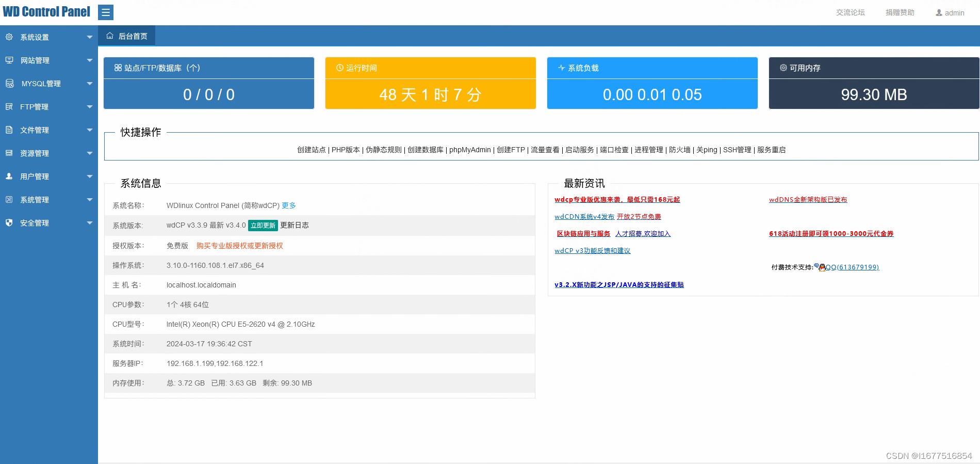Open the admin account menu

[x=950, y=13]
